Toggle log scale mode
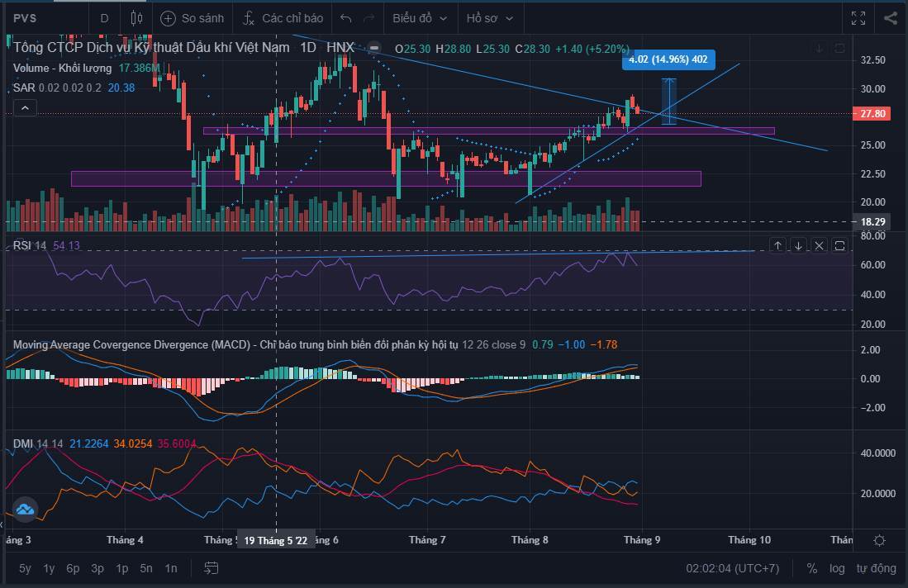The image size is (908, 588). tap(837, 568)
